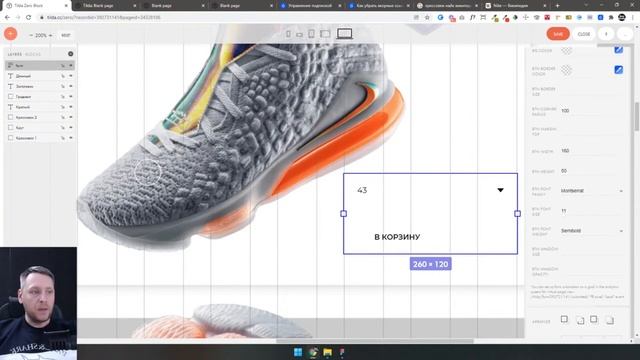This screenshot has width=640, height=360.
Task: Click the orange add element plus button
Action: pyautogui.click(x=11, y=34)
